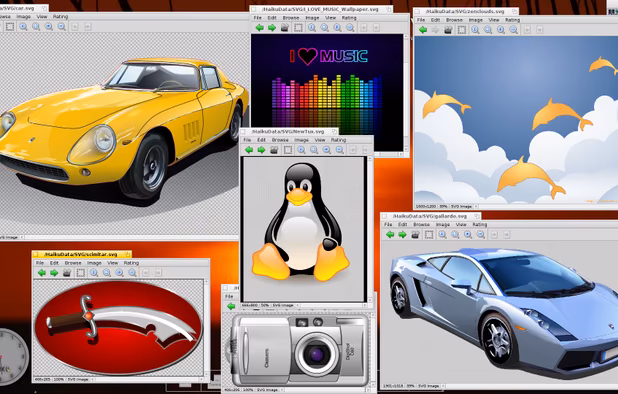This screenshot has height=394, width=618.
Task: Open Rating menu in gallardo.svg window
Action: [480, 225]
